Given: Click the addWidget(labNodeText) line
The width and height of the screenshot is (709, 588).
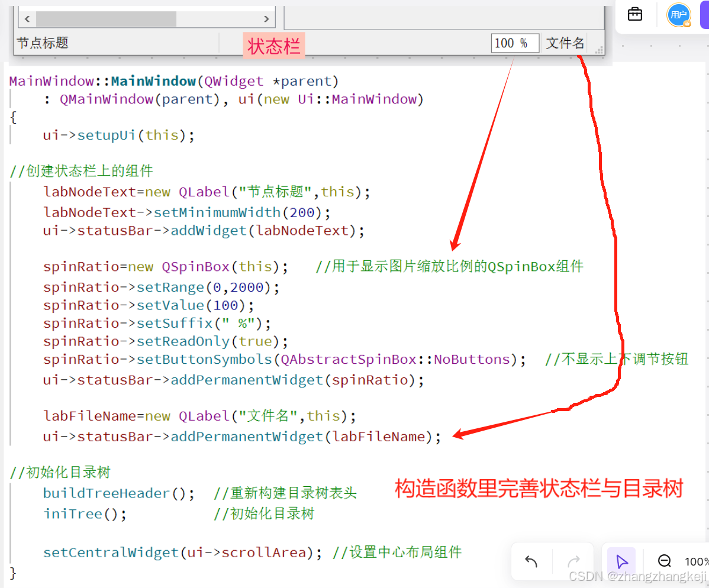Looking at the screenshot, I should point(204,231).
